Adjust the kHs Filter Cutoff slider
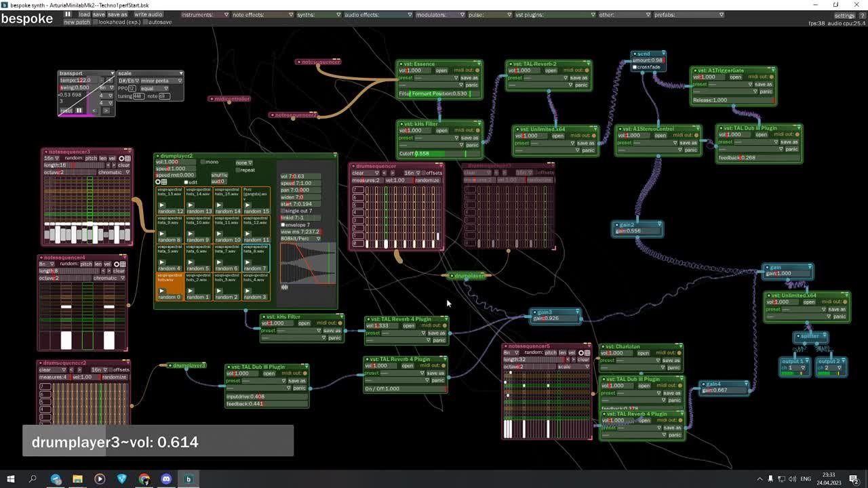 pyautogui.click(x=439, y=154)
